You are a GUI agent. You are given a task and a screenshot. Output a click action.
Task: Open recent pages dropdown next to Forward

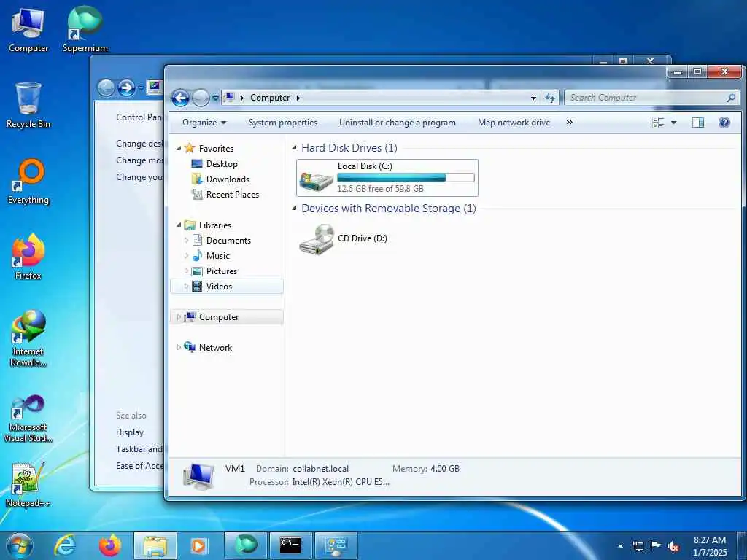(215, 98)
